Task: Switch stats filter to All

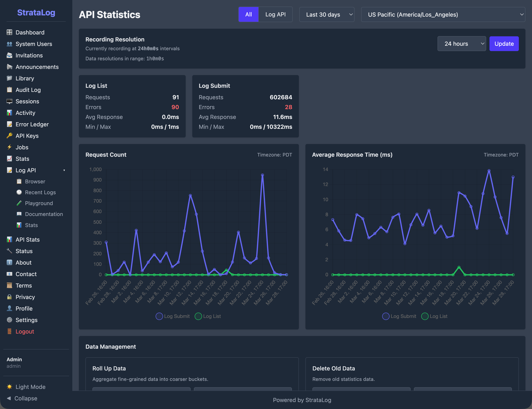Action: [249, 14]
